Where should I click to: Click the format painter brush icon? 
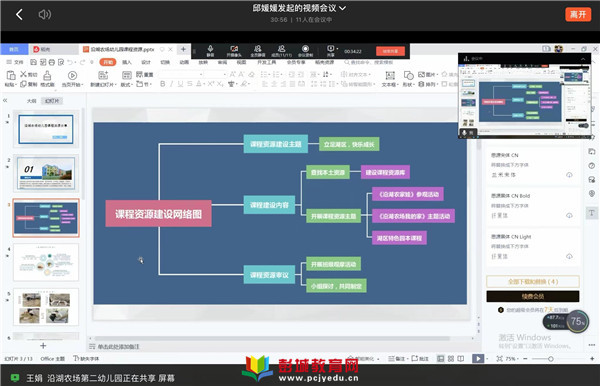[47, 78]
